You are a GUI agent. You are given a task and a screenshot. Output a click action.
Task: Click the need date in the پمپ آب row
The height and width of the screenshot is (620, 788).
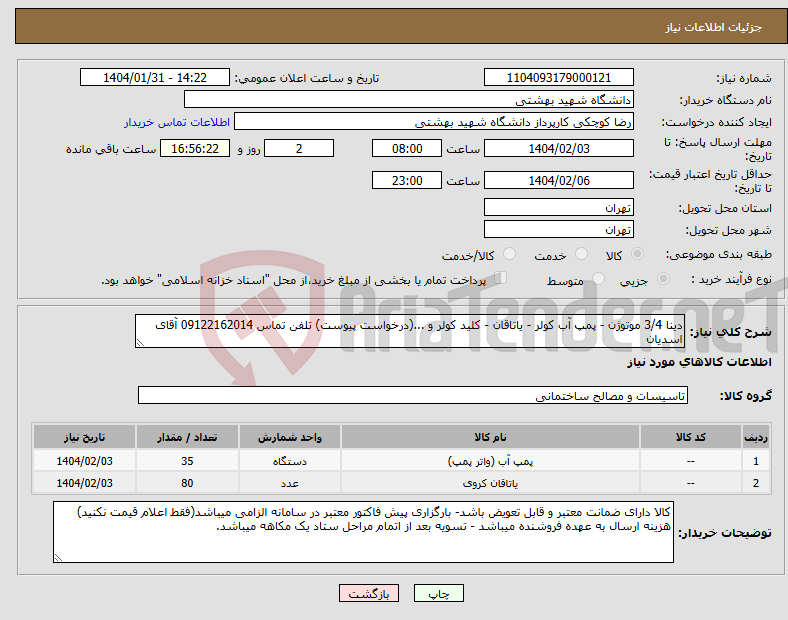point(84,461)
